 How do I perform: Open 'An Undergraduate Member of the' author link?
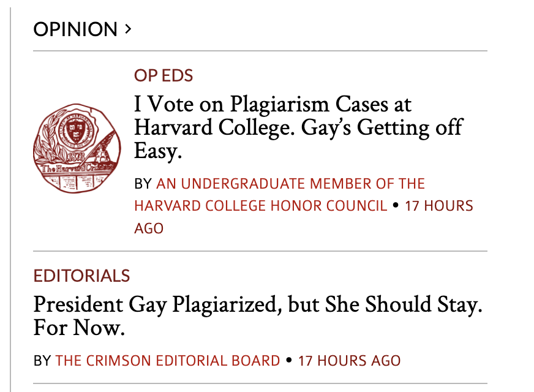290,184
